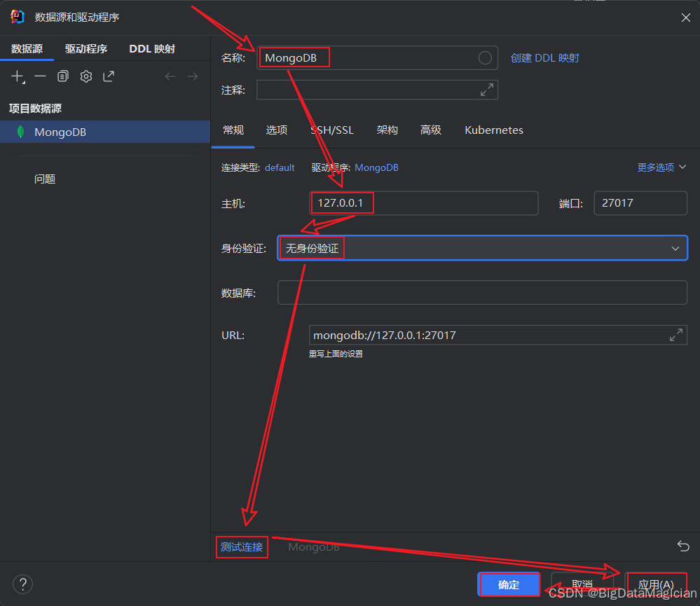Viewport: 700px width, 606px height.
Task: Click the forward navigation arrow
Action: 193,76
